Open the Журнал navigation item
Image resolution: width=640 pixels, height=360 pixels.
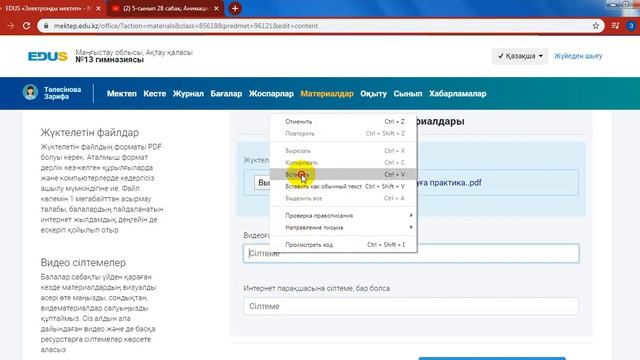tap(188, 93)
